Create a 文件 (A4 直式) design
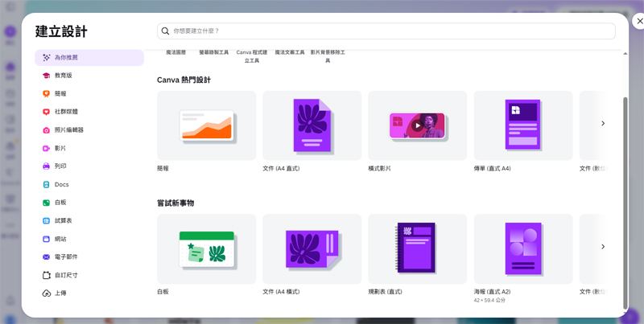The width and height of the screenshot is (644, 324). point(312,125)
